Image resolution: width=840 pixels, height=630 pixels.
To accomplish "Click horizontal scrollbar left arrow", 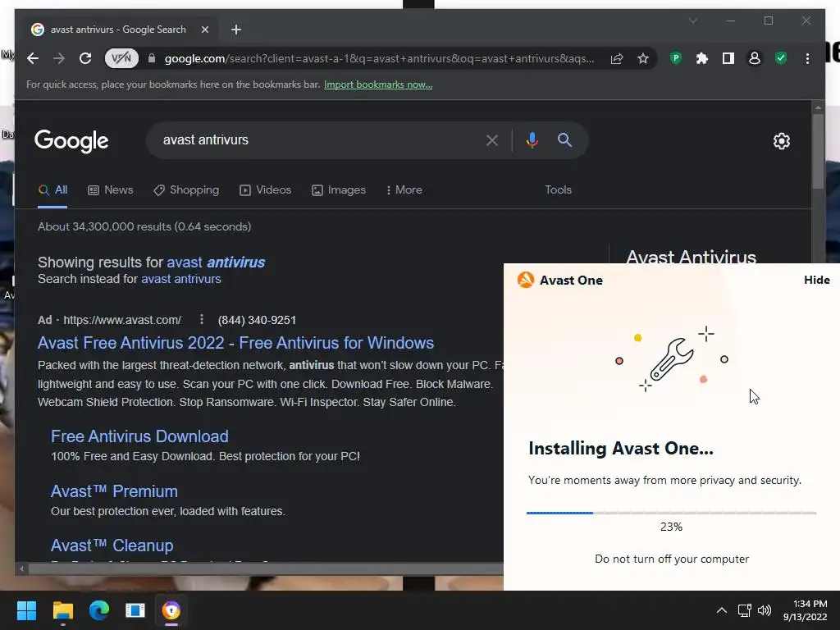I will 21,569.
